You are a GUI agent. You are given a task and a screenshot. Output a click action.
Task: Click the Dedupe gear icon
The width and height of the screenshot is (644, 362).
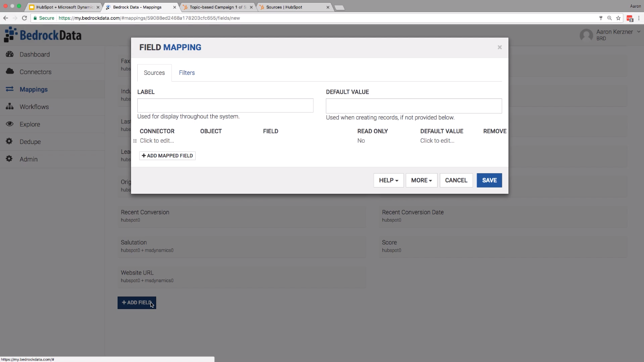(9, 142)
